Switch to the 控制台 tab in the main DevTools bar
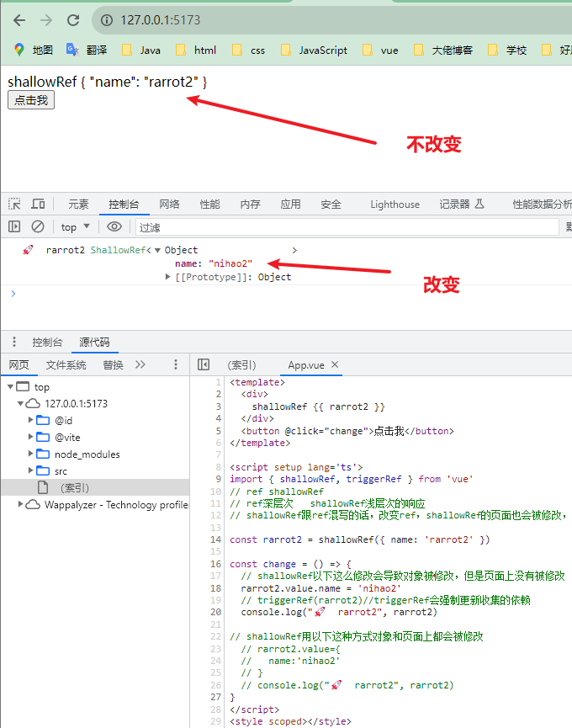The image size is (572, 728). pyautogui.click(x=124, y=205)
